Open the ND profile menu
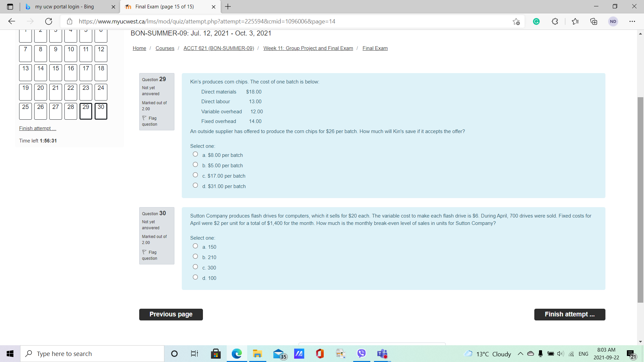 pyautogui.click(x=613, y=21)
